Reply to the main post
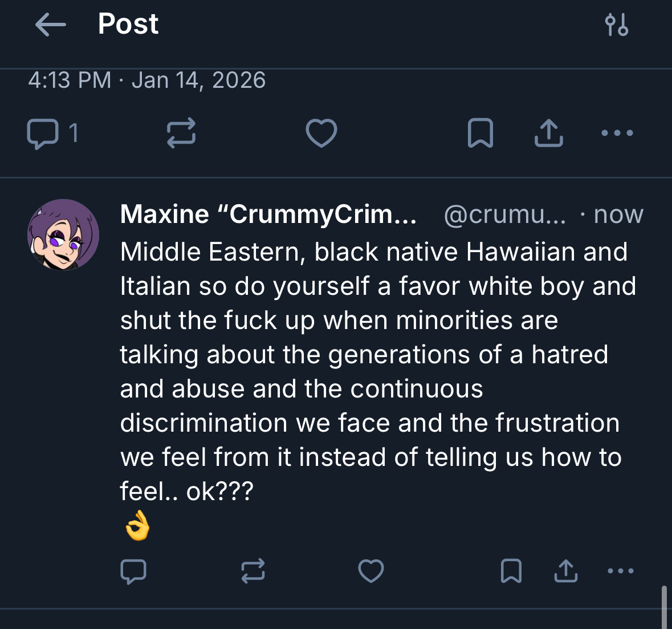Image resolution: width=672 pixels, height=629 pixels. (x=43, y=133)
